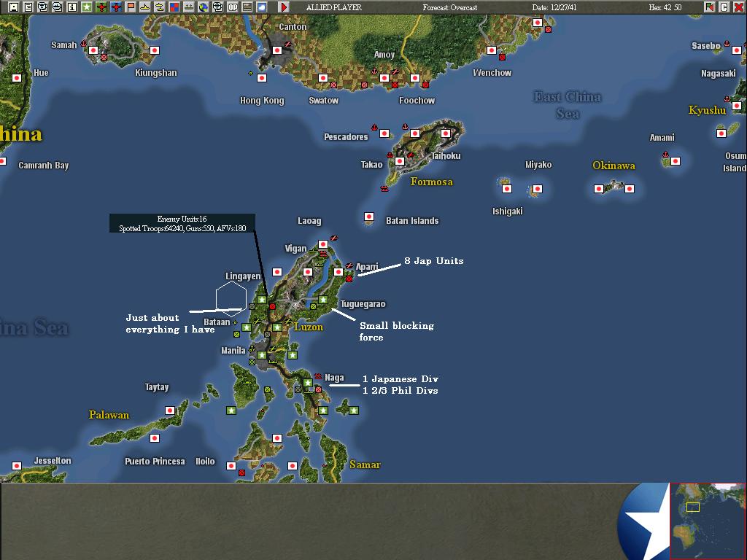Select the Japanese base marker above Ishigaki
This screenshot has width=747, height=560.
coord(507,189)
